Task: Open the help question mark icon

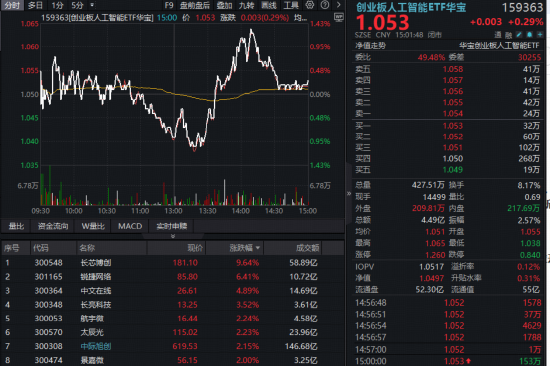Action: (325, 5)
